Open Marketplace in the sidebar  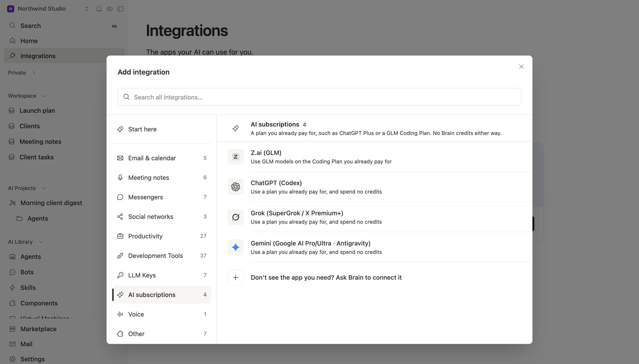(55, 329)
